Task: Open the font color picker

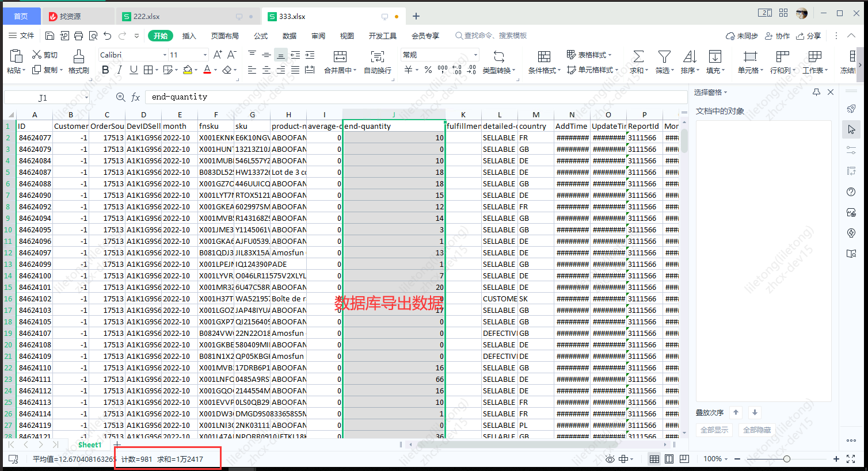Action: pos(216,70)
